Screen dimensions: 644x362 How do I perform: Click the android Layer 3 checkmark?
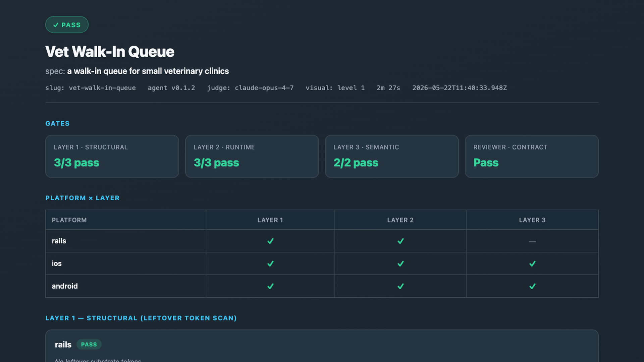click(x=532, y=286)
